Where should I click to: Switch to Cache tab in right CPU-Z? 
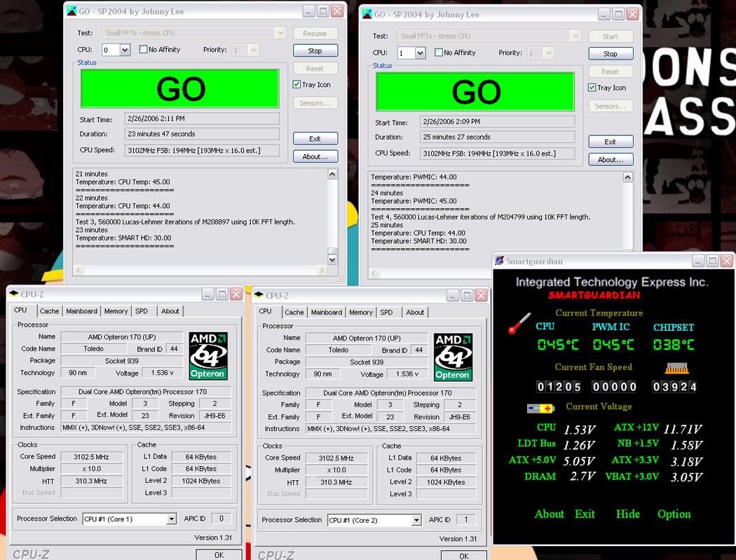[x=294, y=312]
